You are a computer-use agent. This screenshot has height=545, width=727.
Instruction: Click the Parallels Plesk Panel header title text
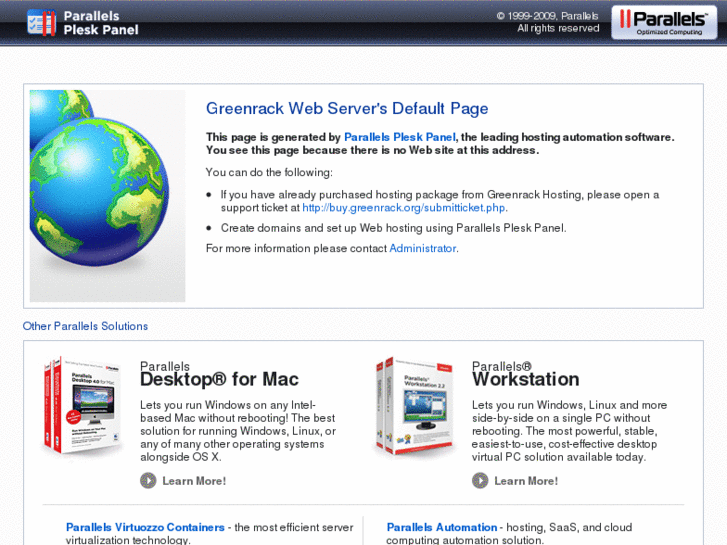pyautogui.click(x=101, y=23)
